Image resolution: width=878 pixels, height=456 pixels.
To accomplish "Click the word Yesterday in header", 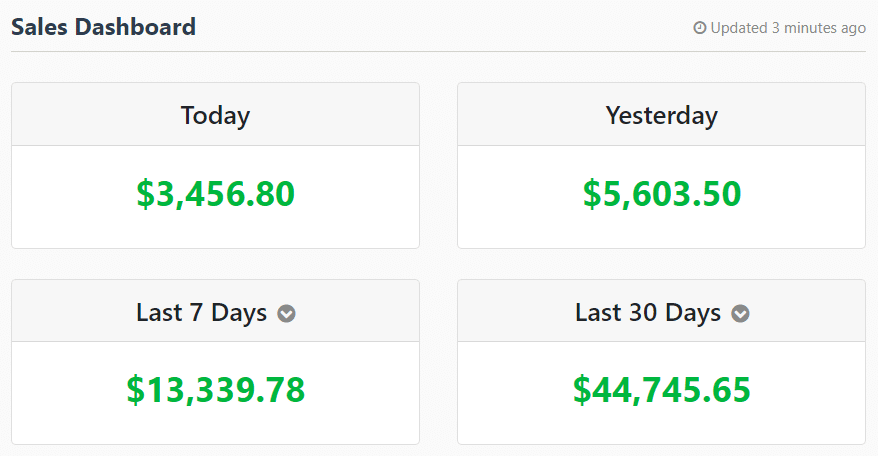I will tap(661, 116).
